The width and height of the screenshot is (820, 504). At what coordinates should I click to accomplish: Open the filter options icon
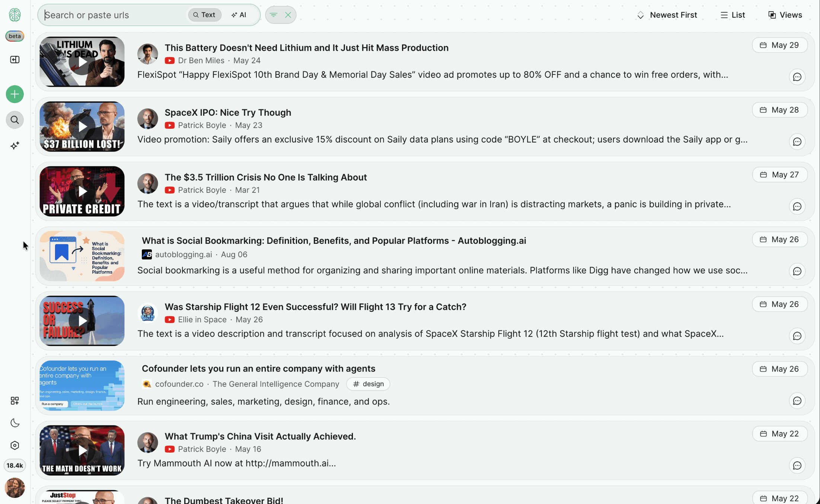click(x=274, y=15)
